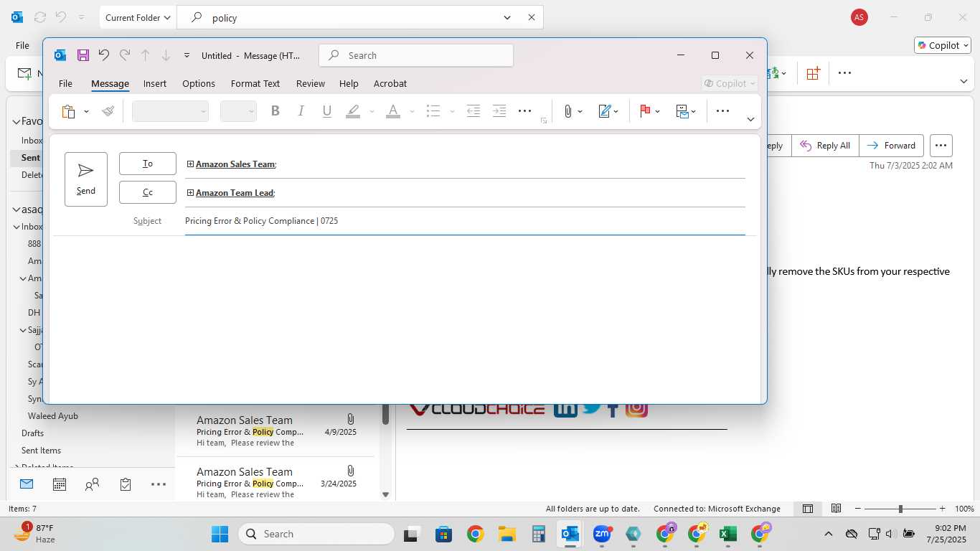The image size is (980, 551).
Task: Click the message window Search box
Action: (416, 55)
